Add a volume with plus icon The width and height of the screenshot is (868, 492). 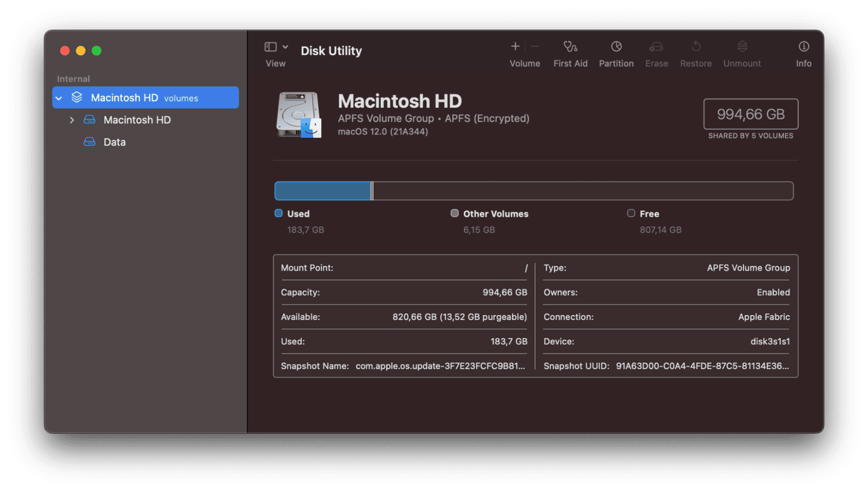pyautogui.click(x=515, y=46)
